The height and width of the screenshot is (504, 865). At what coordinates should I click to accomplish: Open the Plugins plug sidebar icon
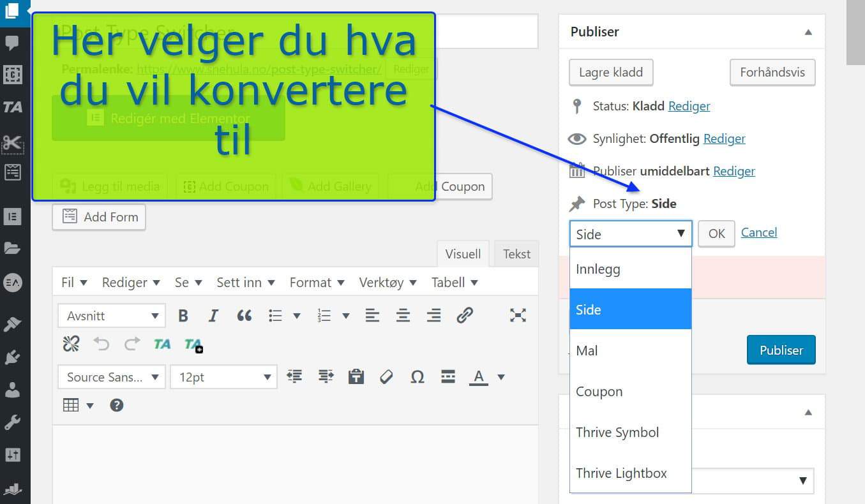[12, 357]
